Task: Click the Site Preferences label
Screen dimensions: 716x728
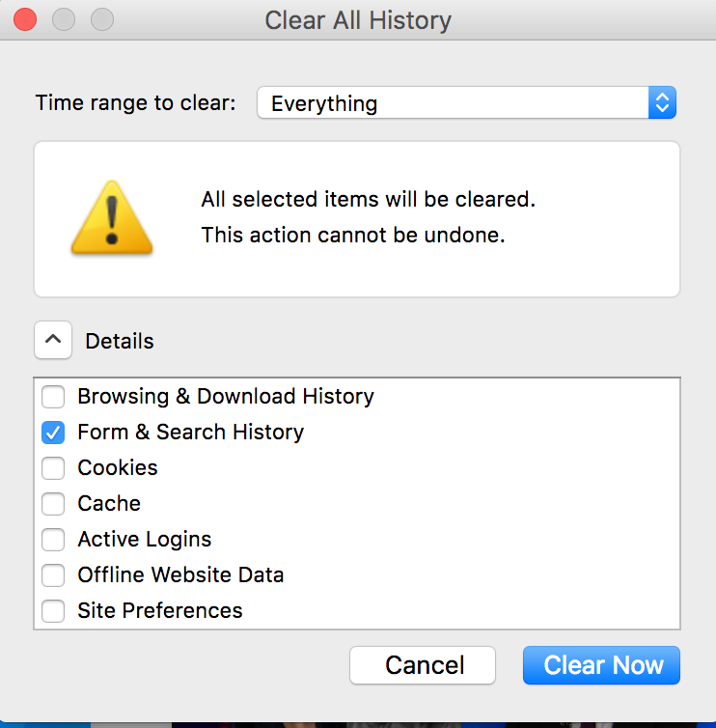Action: tap(160, 611)
